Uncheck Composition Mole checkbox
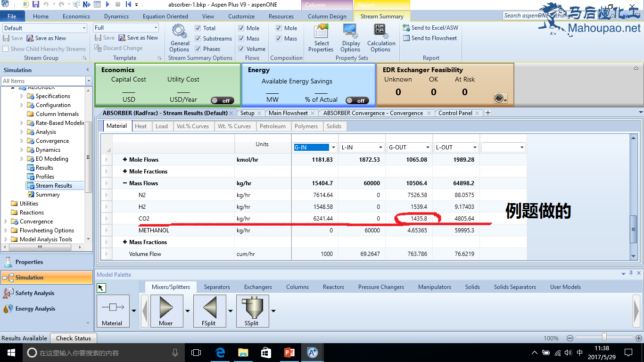This screenshot has height=362, width=644. click(279, 28)
